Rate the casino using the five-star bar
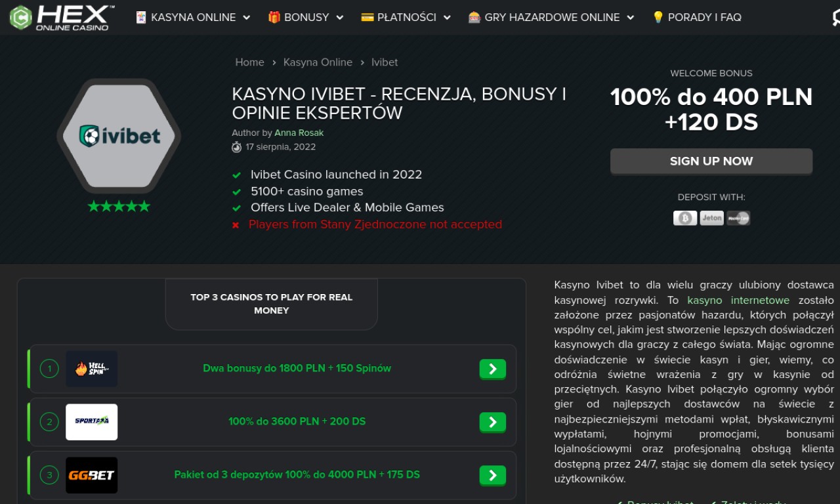Screen dimensions: 840x504 coord(119,206)
